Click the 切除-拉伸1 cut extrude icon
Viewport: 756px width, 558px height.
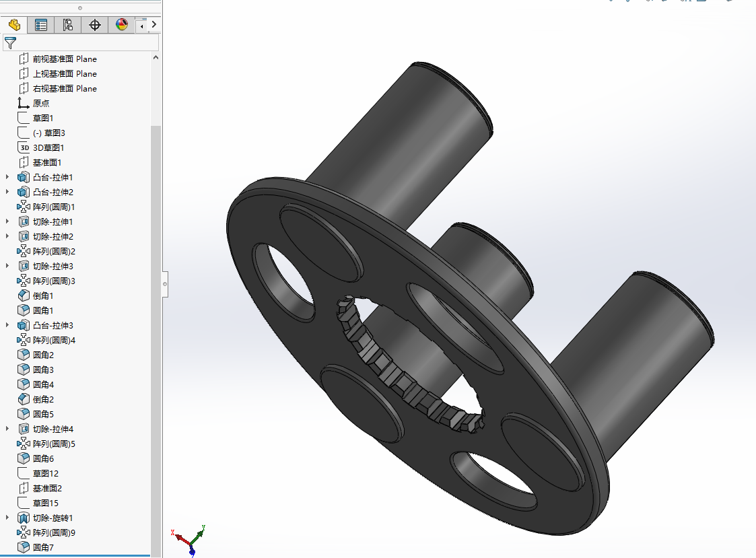click(24, 222)
